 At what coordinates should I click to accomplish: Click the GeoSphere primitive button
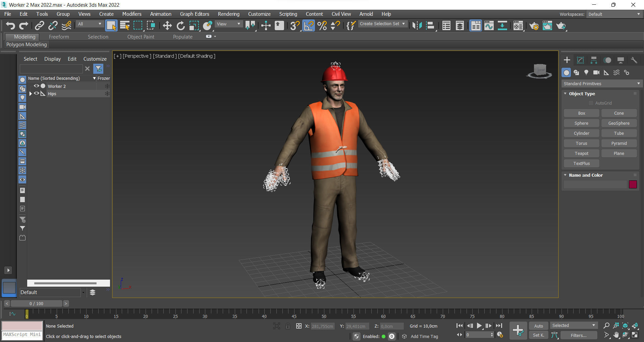(619, 123)
